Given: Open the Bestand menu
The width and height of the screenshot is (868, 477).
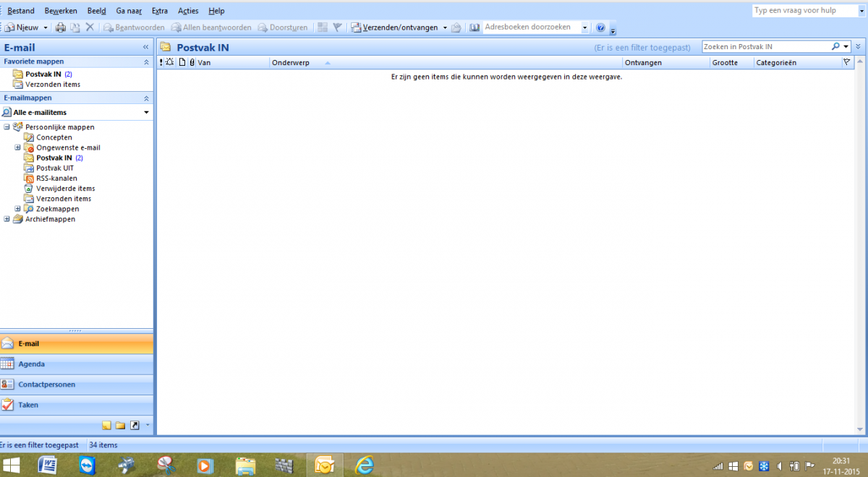Looking at the screenshot, I should tap(21, 11).
